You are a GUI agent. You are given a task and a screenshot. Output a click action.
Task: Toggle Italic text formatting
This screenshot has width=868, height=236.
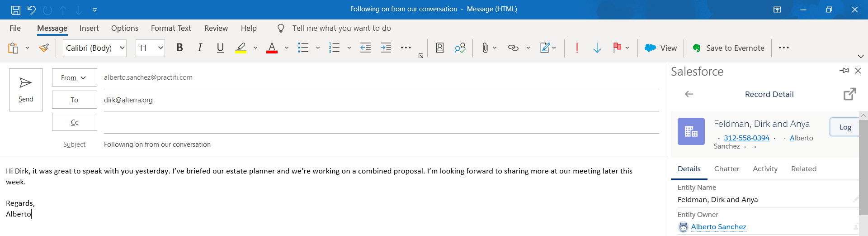(x=199, y=48)
